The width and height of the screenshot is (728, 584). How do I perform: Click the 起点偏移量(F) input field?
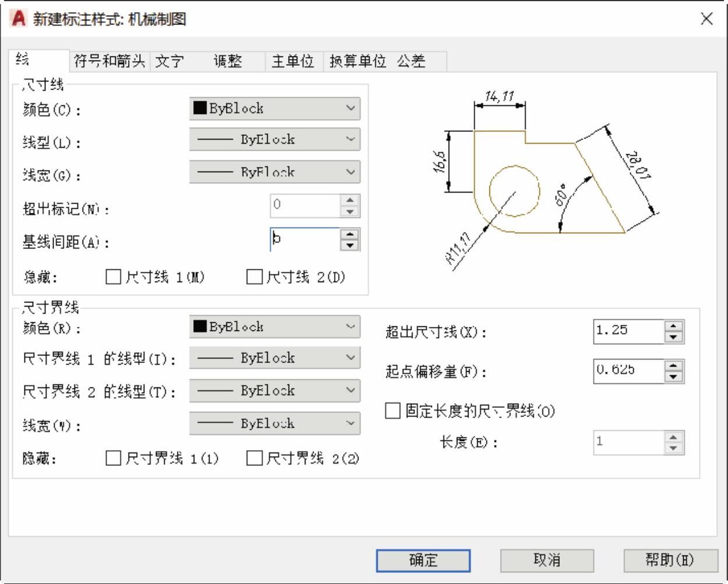628,371
